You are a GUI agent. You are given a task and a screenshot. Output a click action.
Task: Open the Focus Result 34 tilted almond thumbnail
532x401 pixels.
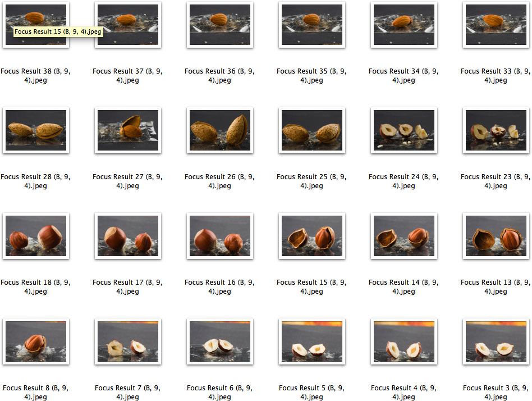pyautogui.click(x=404, y=25)
